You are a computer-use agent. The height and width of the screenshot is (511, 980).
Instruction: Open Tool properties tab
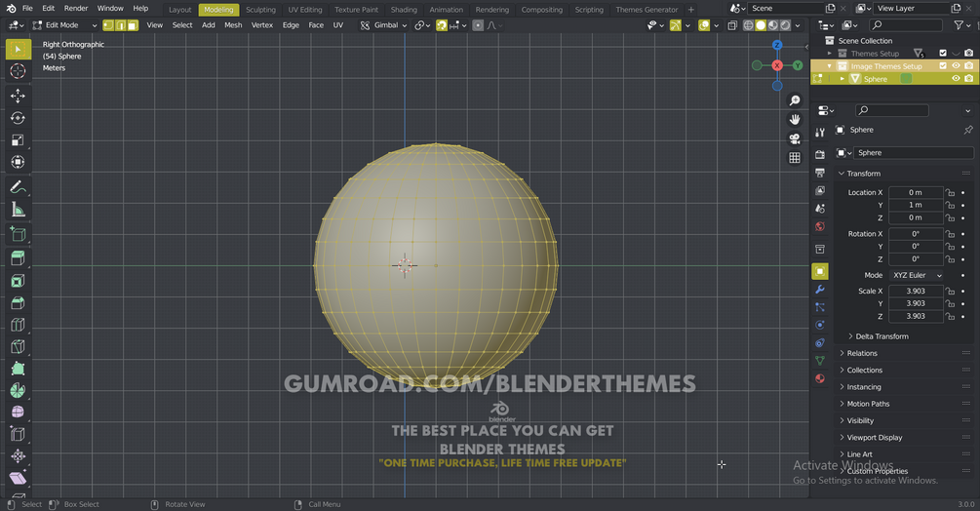(820, 132)
